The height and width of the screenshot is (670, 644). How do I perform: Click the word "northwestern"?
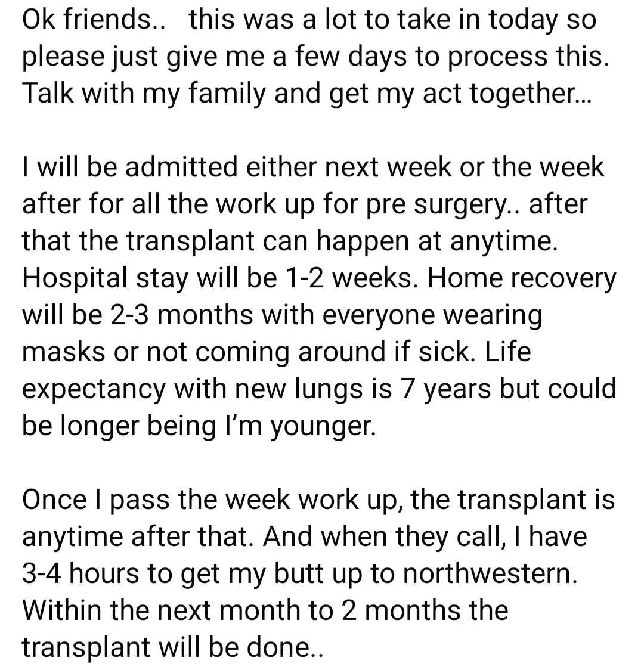pos(489,574)
